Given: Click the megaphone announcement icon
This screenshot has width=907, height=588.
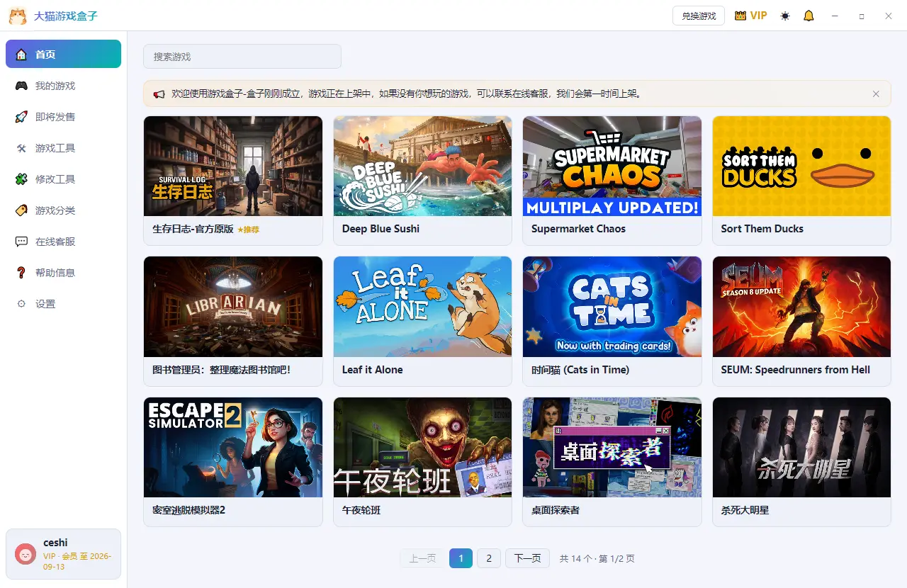Looking at the screenshot, I should click(159, 94).
